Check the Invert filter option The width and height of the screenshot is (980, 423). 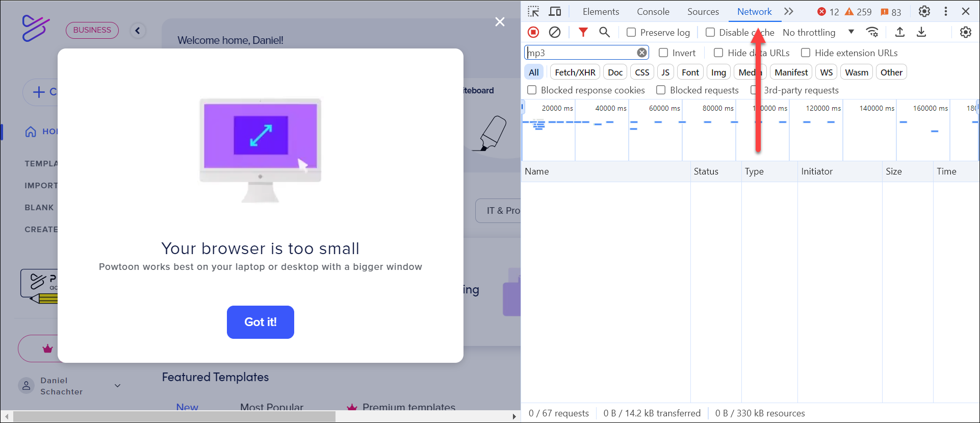(663, 53)
